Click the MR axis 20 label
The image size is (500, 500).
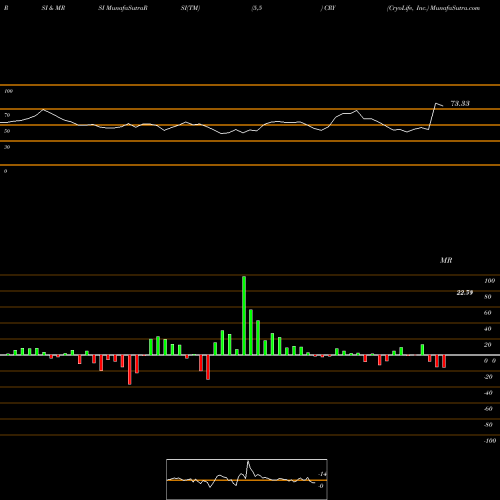click(488, 345)
